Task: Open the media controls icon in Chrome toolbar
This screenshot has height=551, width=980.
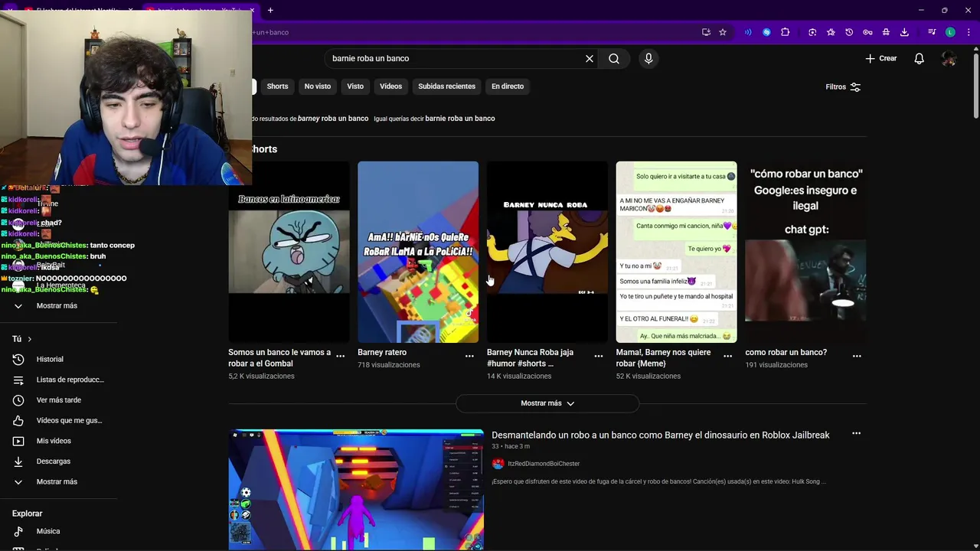Action: coord(932,32)
